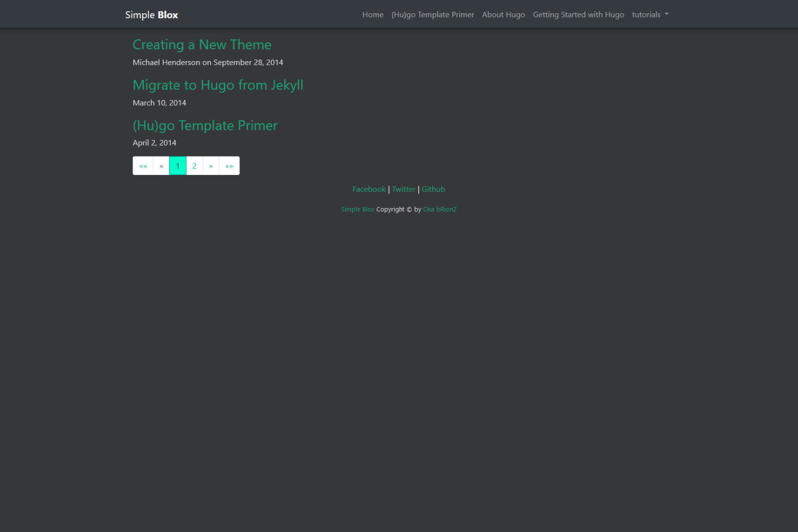
Task: Jump to first page with «« button
Action: [x=143, y=166]
